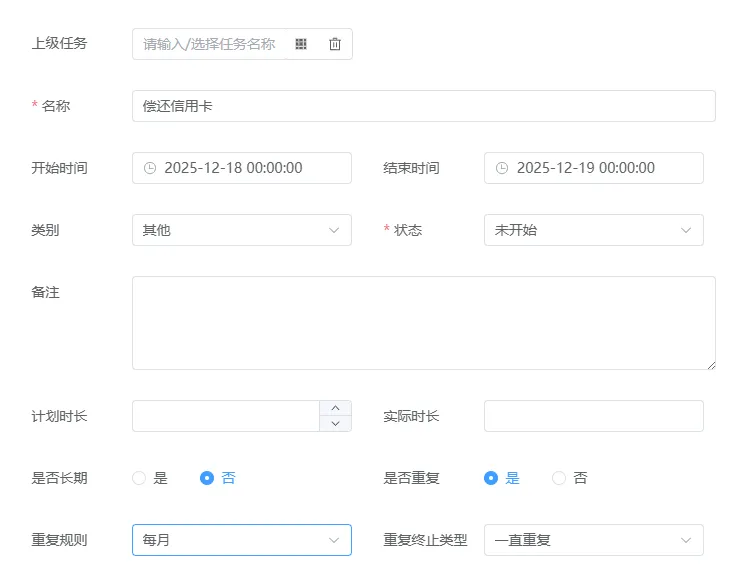Click into the 备注 text area
752x577 pixels.
coord(423,323)
